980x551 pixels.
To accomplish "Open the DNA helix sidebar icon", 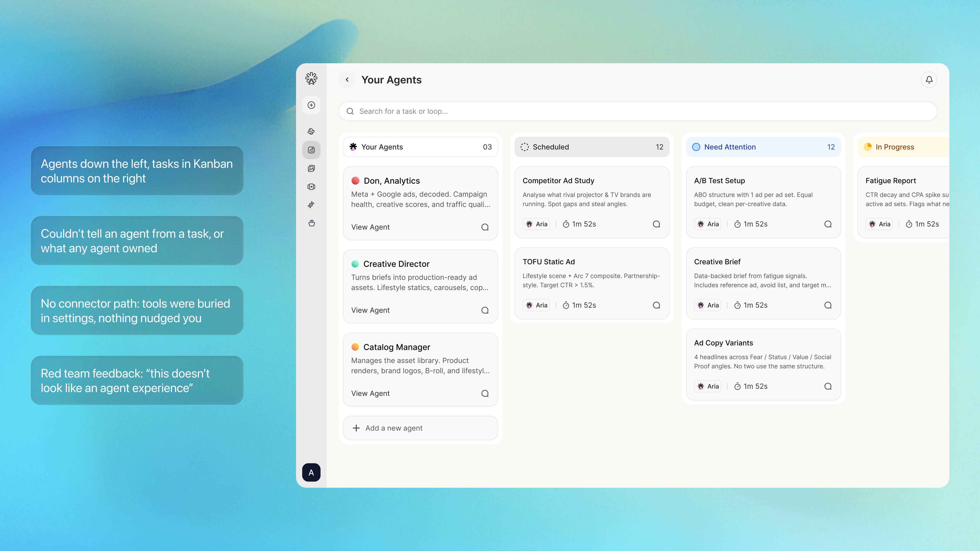I will tap(311, 205).
